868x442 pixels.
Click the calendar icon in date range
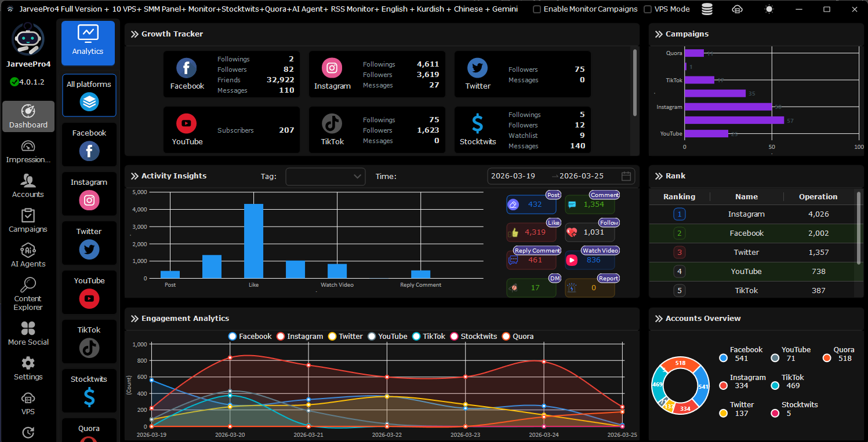click(x=626, y=176)
